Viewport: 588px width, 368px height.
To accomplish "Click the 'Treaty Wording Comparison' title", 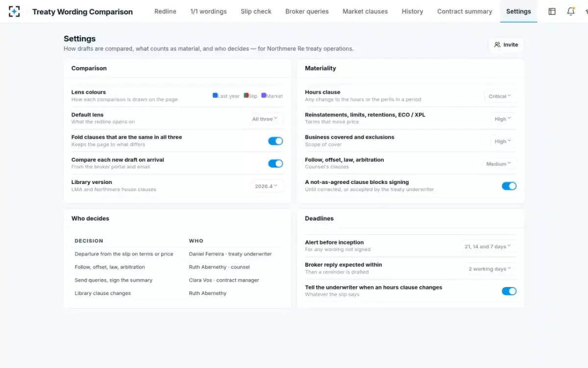I will (x=82, y=12).
